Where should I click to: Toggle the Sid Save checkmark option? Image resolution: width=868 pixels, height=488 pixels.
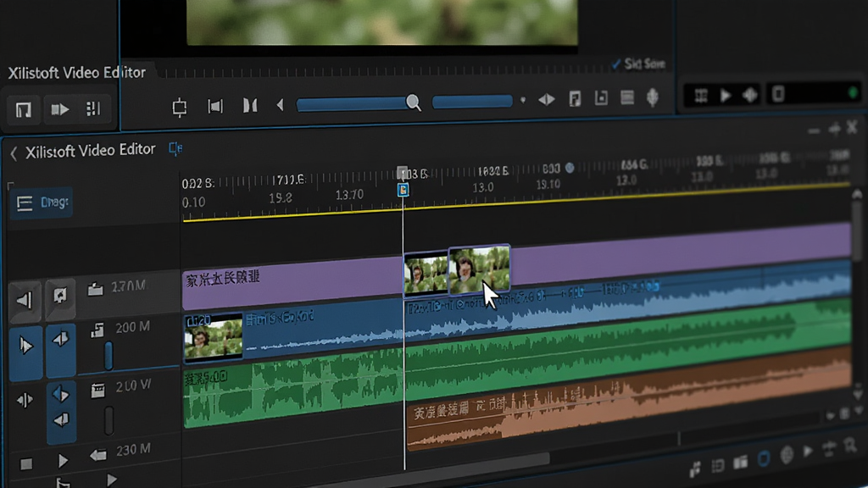pyautogui.click(x=638, y=64)
